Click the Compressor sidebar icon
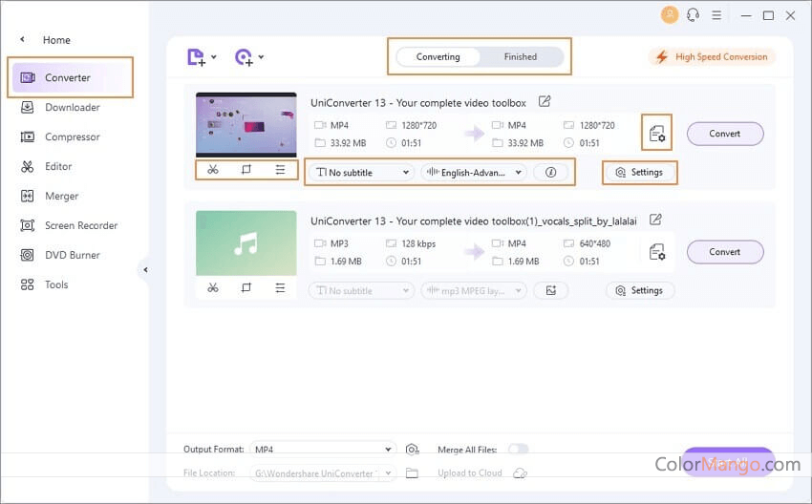 (27, 136)
